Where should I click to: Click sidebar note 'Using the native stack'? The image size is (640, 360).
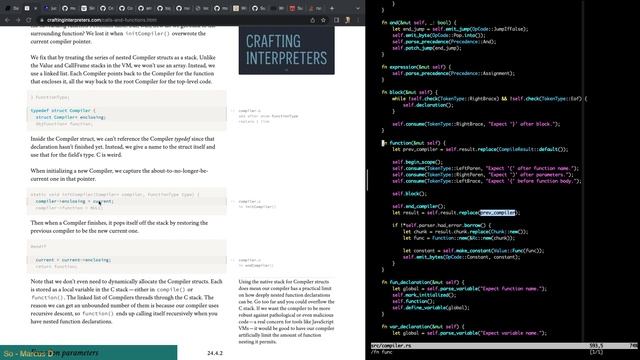click(x=287, y=311)
